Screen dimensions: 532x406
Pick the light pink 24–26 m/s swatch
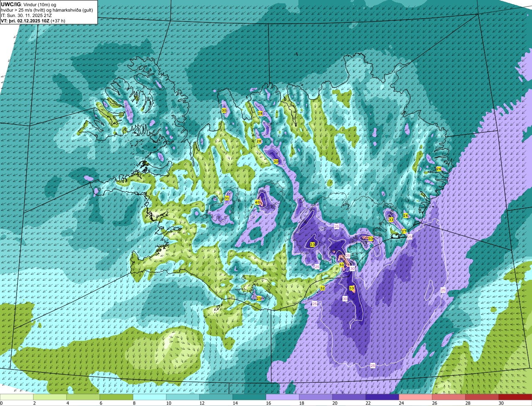coord(416,397)
